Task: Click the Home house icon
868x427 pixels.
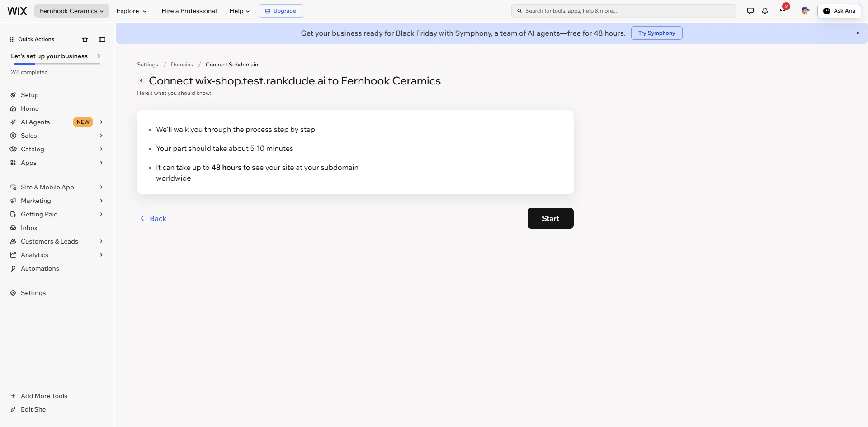Action: [x=13, y=108]
